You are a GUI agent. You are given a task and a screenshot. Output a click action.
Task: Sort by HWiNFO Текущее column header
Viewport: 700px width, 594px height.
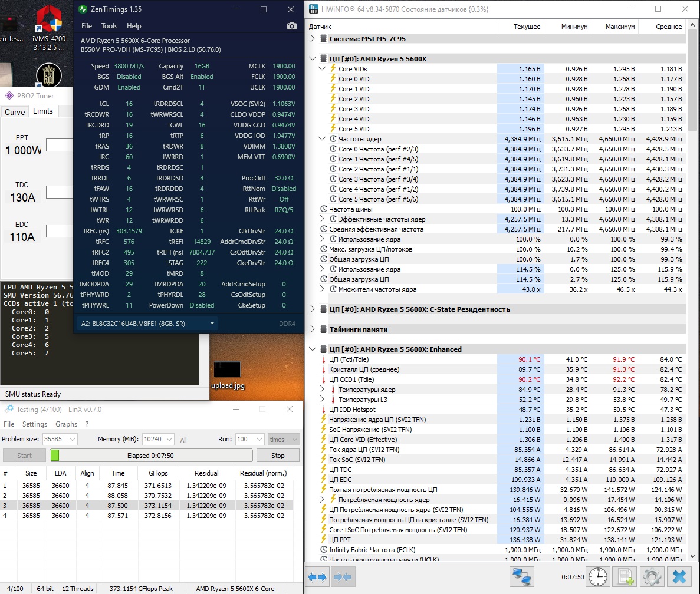[521, 27]
